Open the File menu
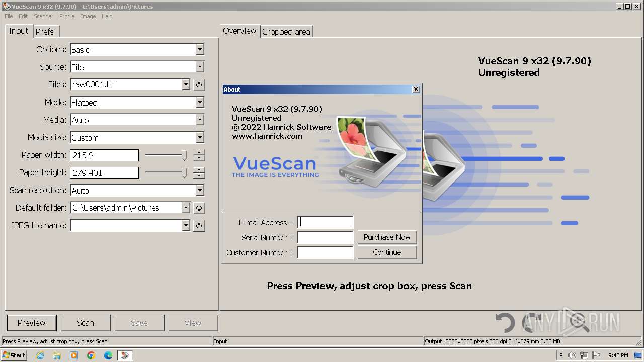 click(x=9, y=16)
